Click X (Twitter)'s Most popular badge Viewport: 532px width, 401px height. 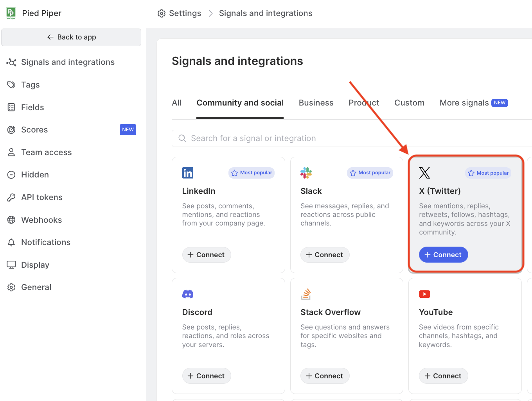[488, 173]
